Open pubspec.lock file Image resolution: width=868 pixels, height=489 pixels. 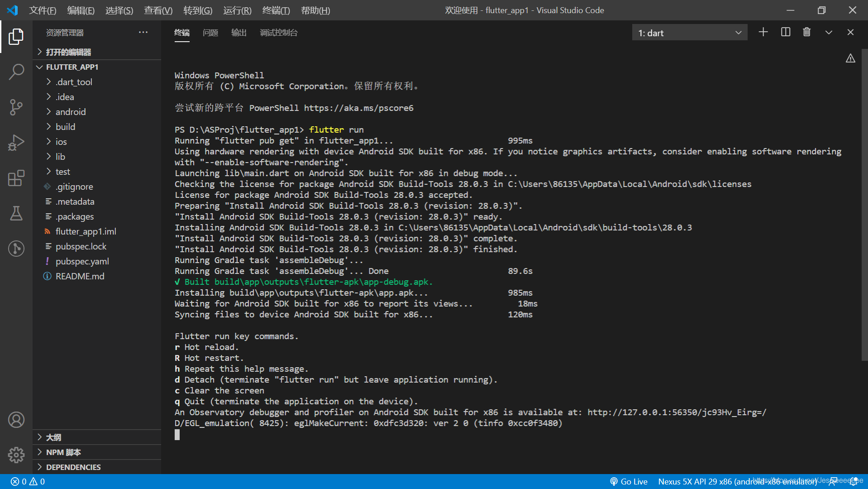click(97, 246)
